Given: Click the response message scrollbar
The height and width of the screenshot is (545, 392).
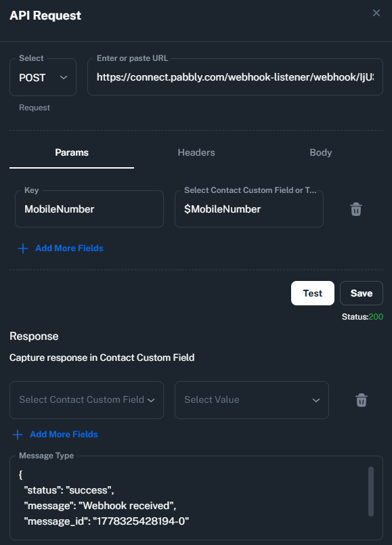Looking at the screenshot, I should [371, 492].
